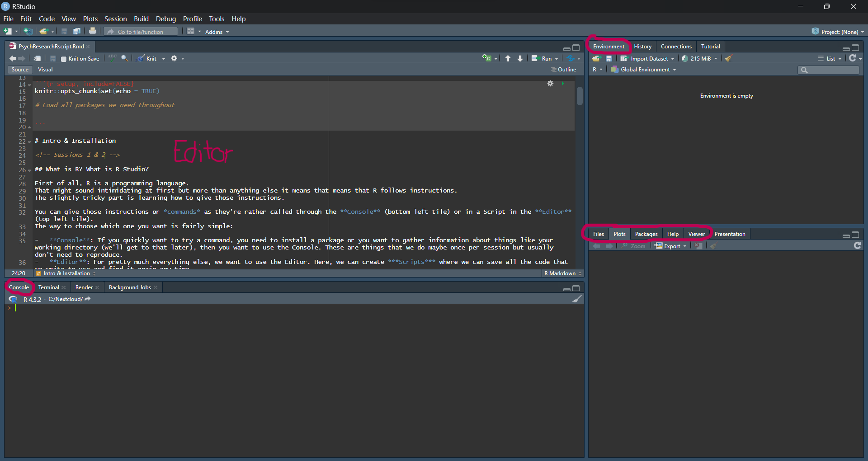Open editor gear options for R Markdown
Screen dimensions: 868x461
click(x=174, y=58)
